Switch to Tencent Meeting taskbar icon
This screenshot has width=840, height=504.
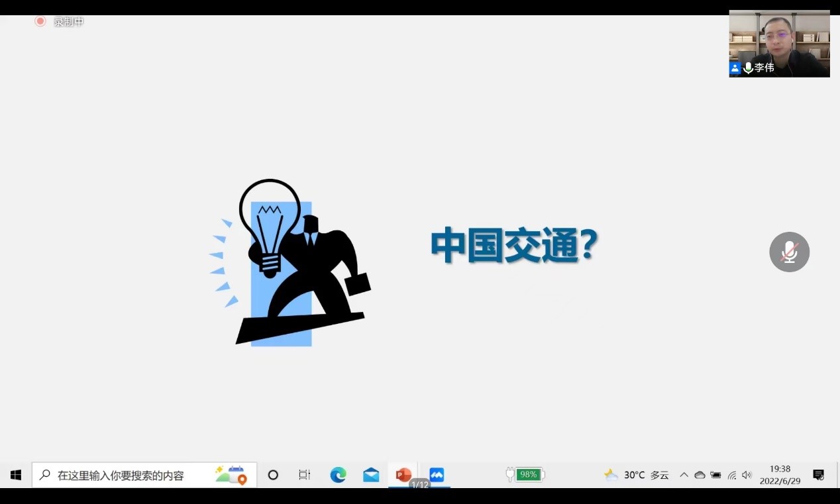click(x=437, y=475)
